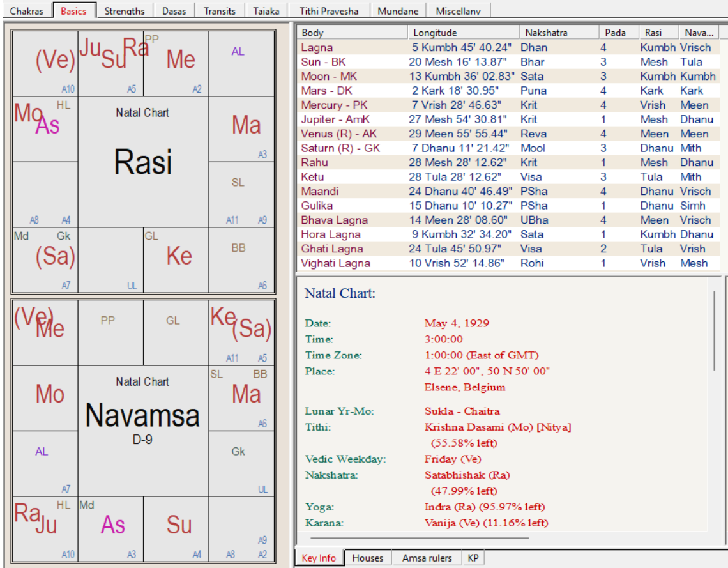Switch to the Chakras tab
Image resolution: width=728 pixels, height=568 pixels.
pos(26,10)
